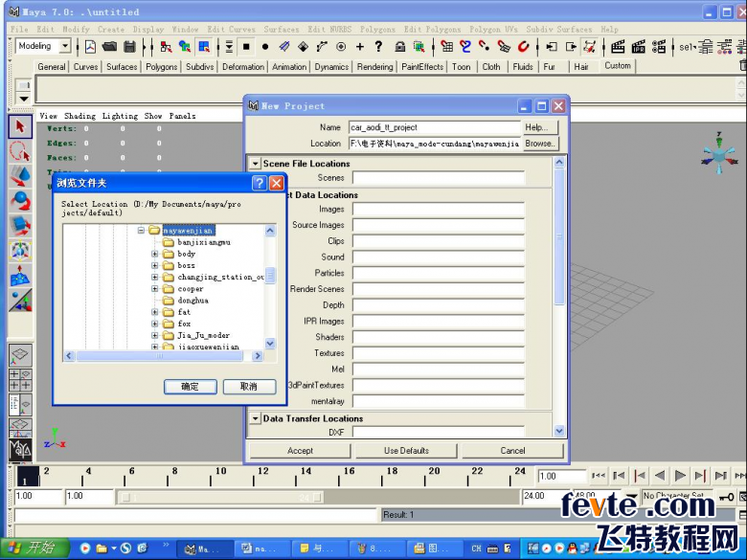Select the arrow Select tool

tap(20, 126)
